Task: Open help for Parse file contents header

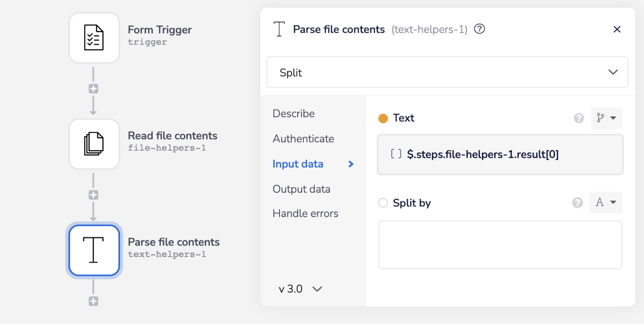Action: point(479,29)
